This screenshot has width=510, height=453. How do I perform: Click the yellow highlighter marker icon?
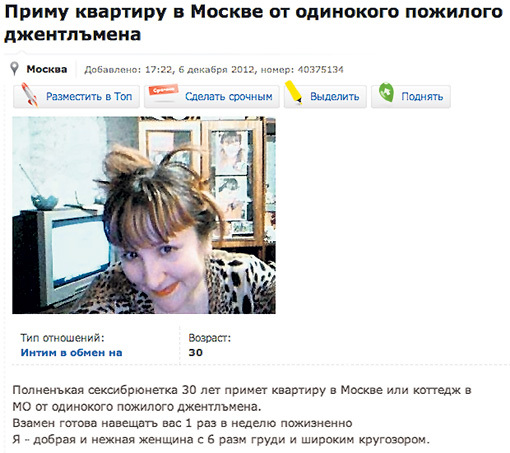[x=294, y=93]
